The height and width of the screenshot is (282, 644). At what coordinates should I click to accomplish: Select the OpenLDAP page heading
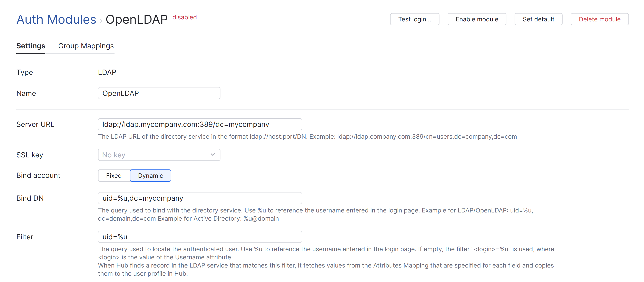point(137,19)
